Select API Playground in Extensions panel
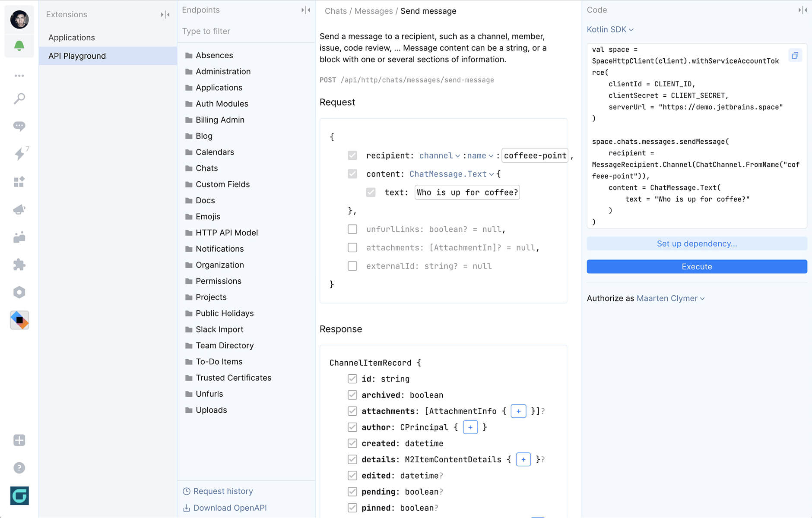Image resolution: width=812 pixels, height=518 pixels. pos(77,56)
